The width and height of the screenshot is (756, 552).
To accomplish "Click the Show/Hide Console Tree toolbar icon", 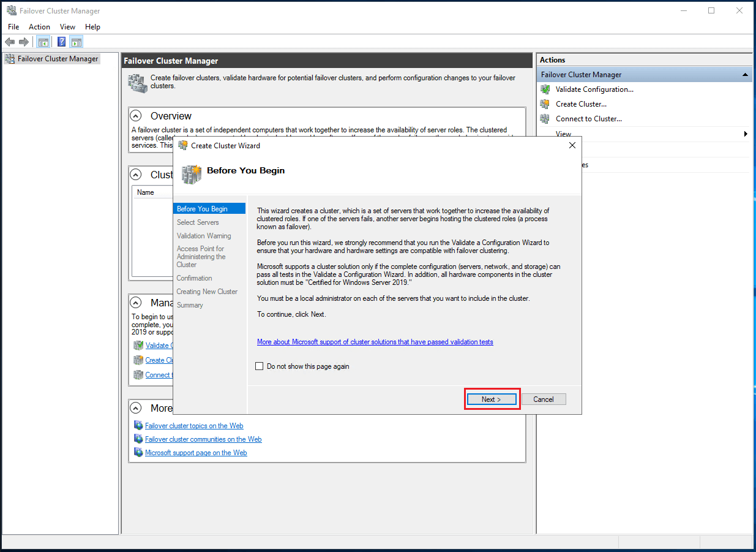I will [43, 42].
